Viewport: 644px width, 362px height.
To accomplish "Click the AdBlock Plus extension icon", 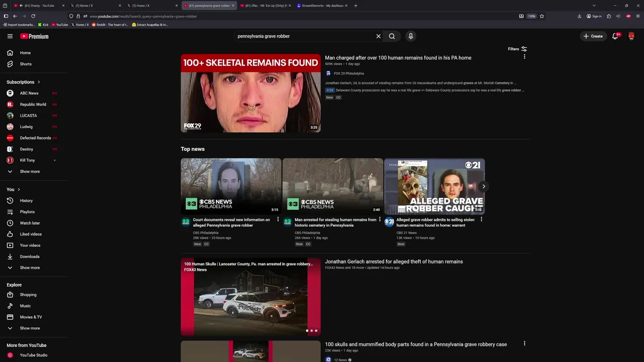I will [628, 16].
